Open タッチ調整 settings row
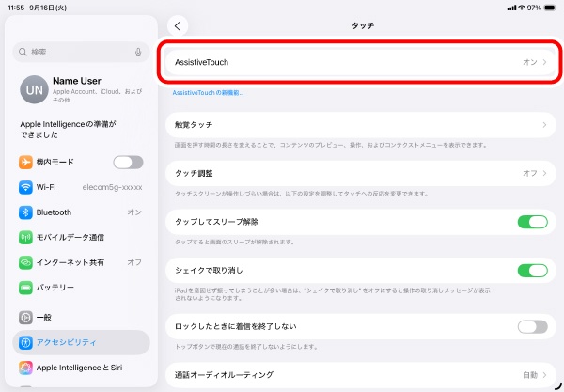564x392 pixels. coord(357,173)
